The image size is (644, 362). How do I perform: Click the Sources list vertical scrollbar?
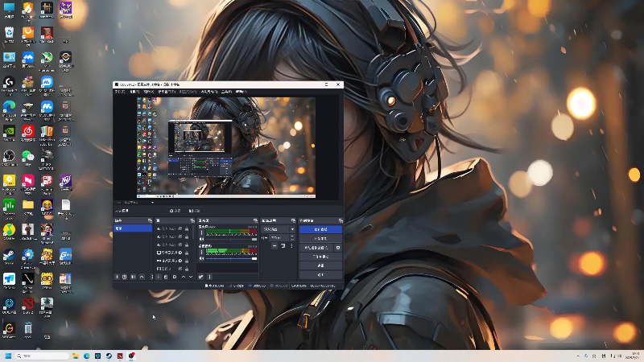[193, 232]
